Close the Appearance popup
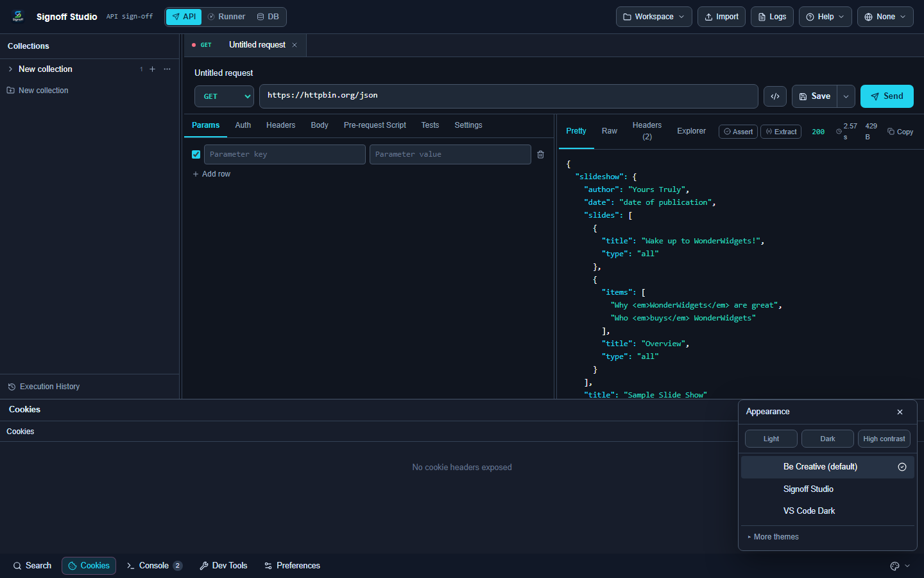Image resolution: width=924 pixels, height=578 pixels. tap(900, 412)
